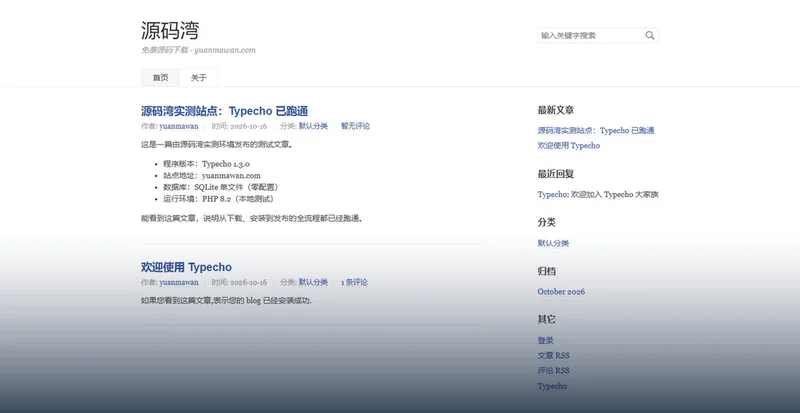Open the 关于 navigation tab
Viewport: 800px width, 413px height.
click(x=199, y=78)
